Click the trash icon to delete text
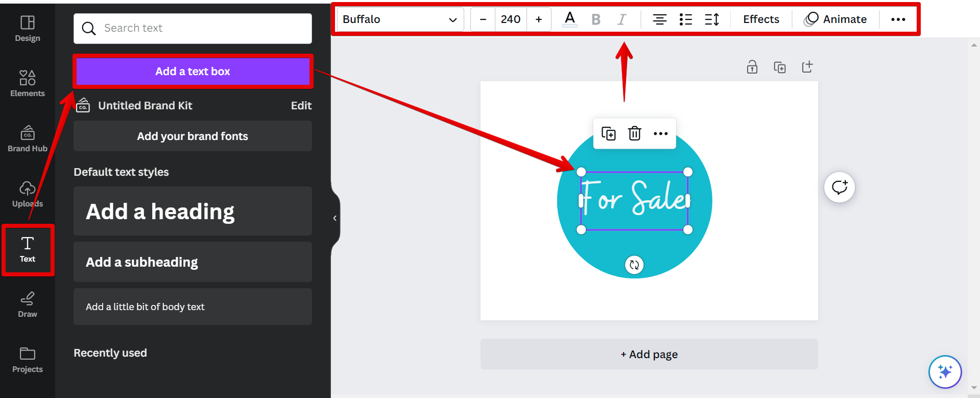Viewport: 980px width, 398px height. click(634, 133)
